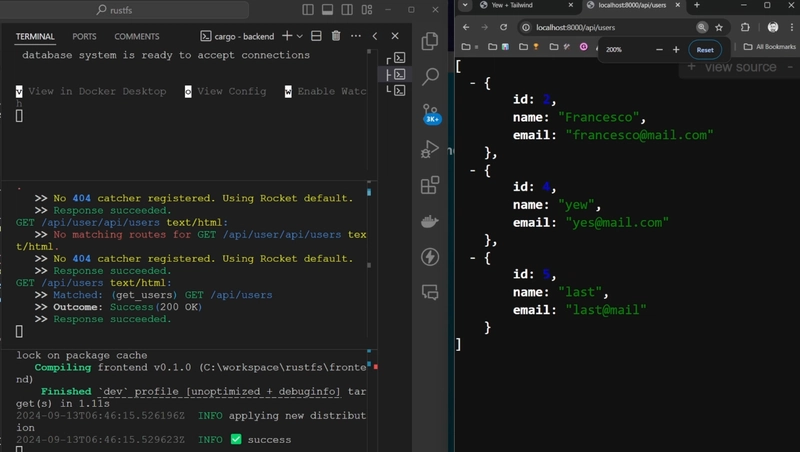Open the browser profile avatar
The width and height of the screenshot is (800, 452).
tap(773, 27)
